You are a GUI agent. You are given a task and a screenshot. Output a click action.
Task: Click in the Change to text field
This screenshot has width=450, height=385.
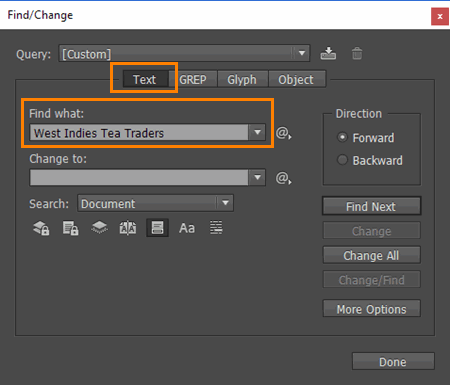[x=139, y=178]
